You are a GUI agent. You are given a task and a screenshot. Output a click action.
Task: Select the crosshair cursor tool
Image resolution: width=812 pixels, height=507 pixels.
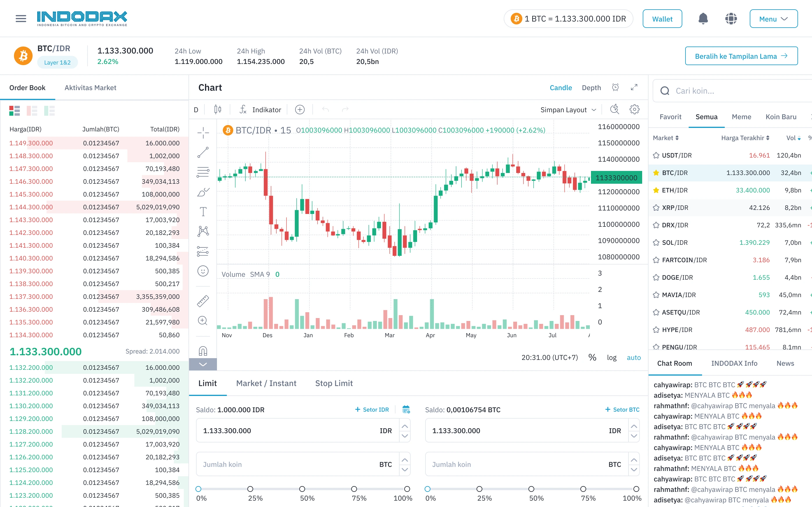(203, 133)
